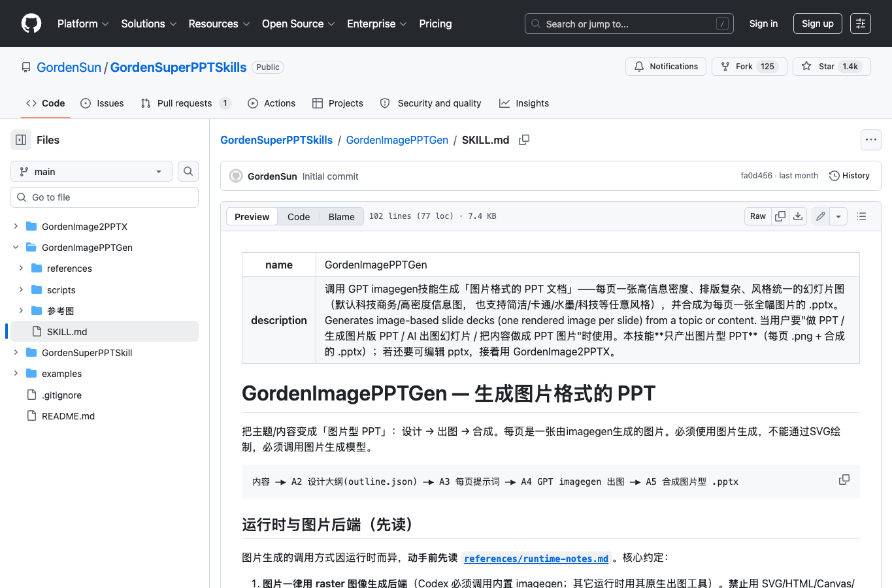This screenshot has width=892, height=588.
Task: Expand the GordenSuperPPTSkill folder
Action: (16, 352)
